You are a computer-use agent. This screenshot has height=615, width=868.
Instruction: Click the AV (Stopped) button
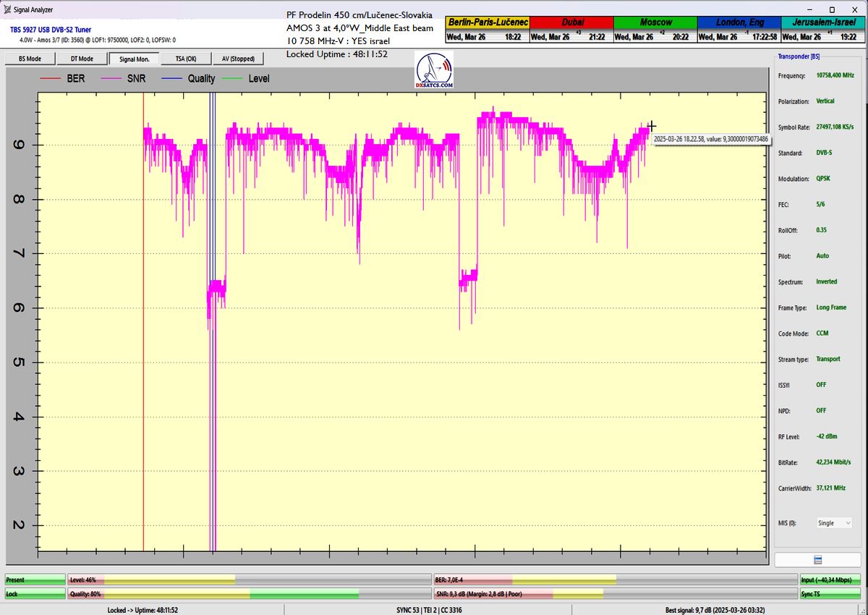[x=238, y=59]
